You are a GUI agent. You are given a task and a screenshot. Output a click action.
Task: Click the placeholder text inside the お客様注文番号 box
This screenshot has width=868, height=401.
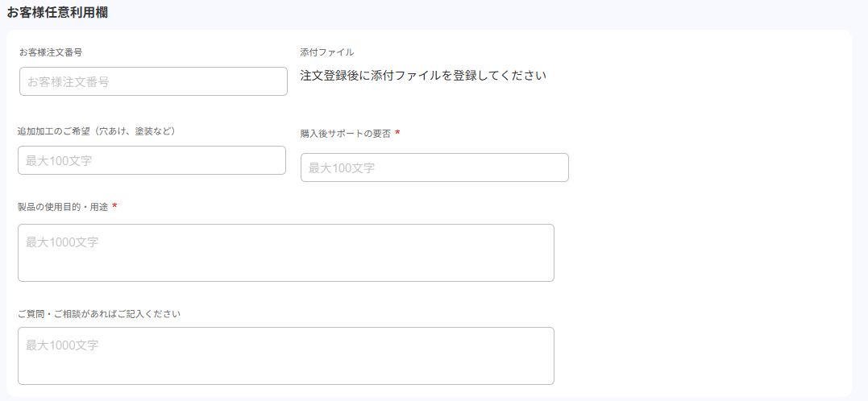click(x=69, y=81)
